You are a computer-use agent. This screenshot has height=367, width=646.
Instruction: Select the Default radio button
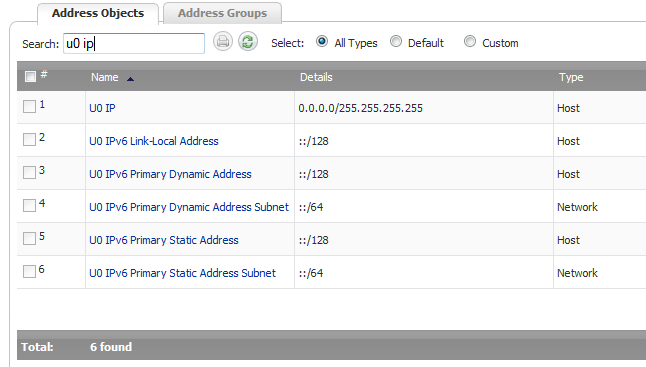tap(396, 41)
